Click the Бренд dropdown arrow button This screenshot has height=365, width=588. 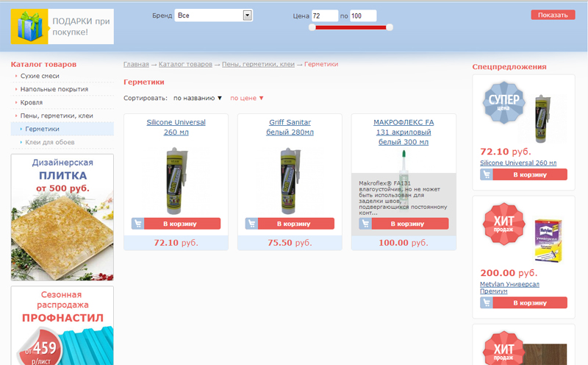(x=247, y=15)
